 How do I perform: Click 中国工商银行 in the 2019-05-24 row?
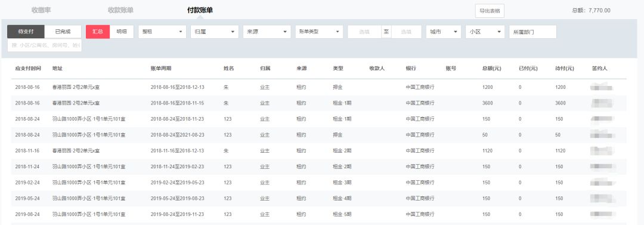pyautogui.click(x=420, y=198)
